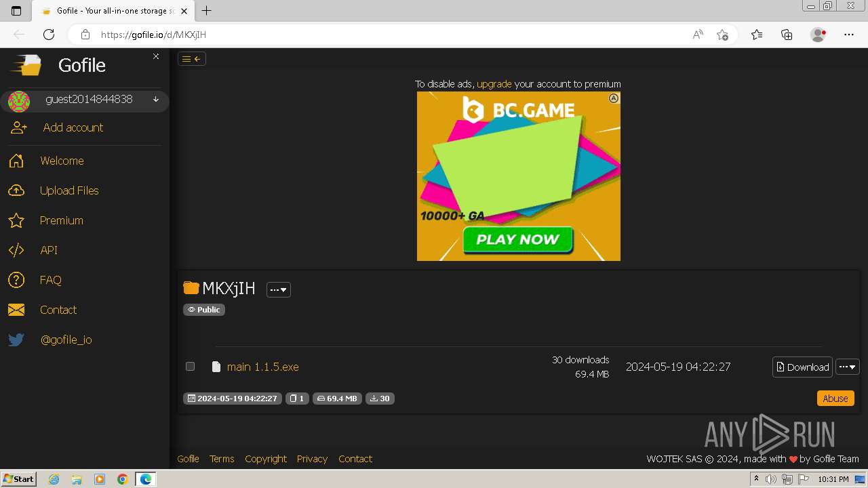Open the browser Settings and more menu

point(849,35)
